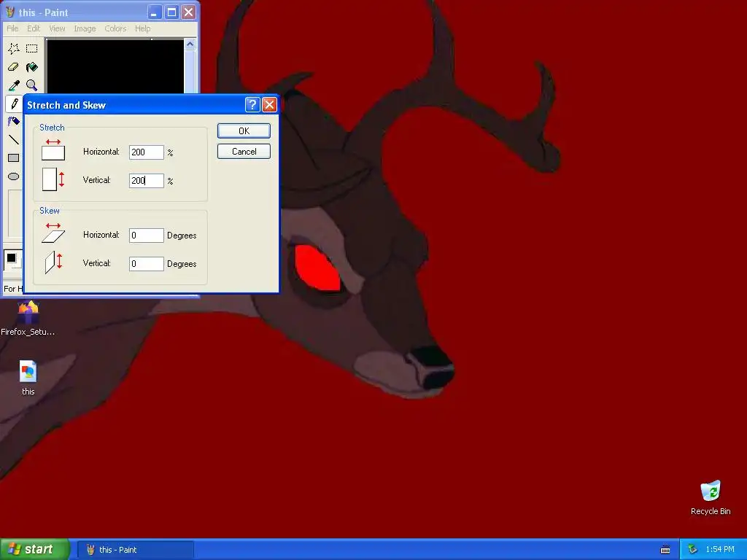Open the Edit menu in Paint
The height and width of the screenshot is (560, 747).
pyautogui.click(x=34, y=28)
